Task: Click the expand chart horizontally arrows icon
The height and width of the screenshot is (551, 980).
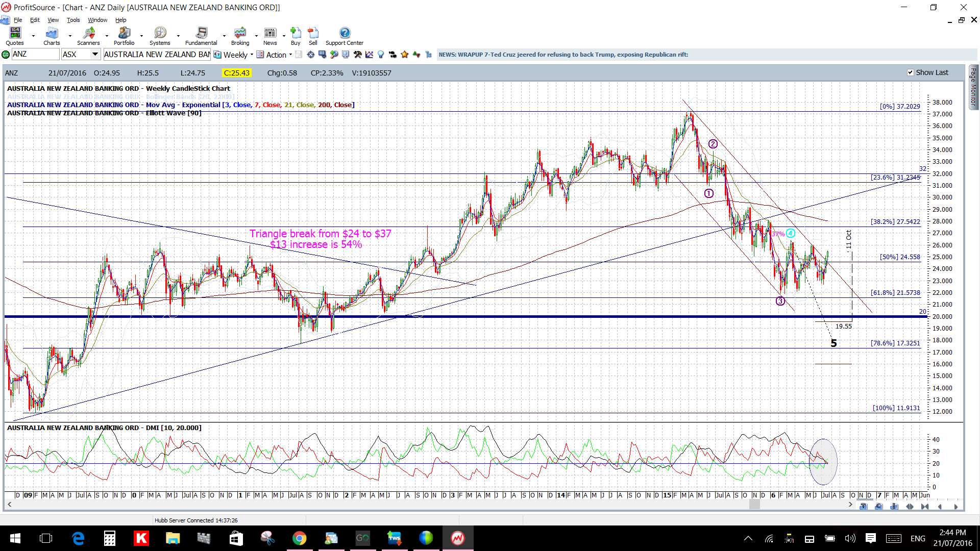Action: point(909,507)
